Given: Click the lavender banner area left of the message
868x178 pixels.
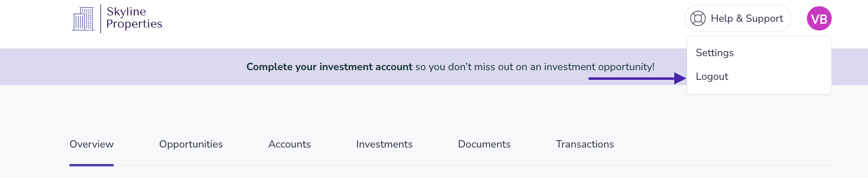Looking at the screenshot, I should [121, 67].
